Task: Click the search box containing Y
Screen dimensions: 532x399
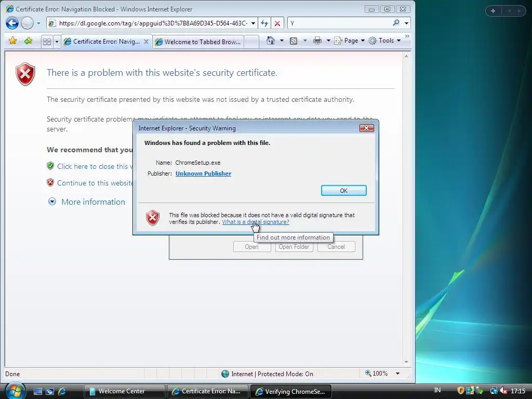Action: (339, 23)
